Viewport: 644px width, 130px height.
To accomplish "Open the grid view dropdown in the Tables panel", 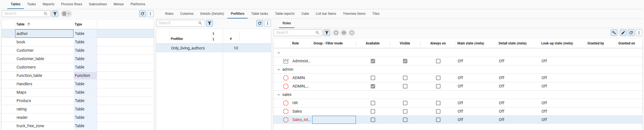I will pos(66,14).
